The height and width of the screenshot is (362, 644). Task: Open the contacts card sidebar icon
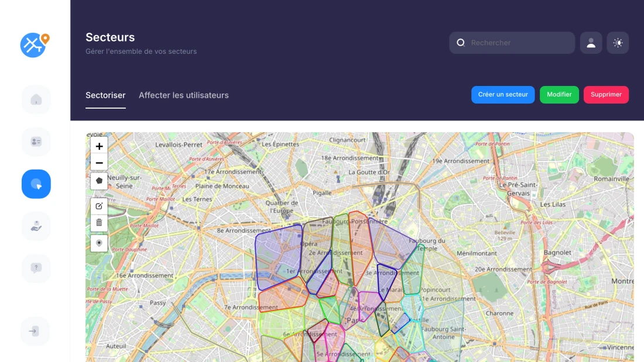(36, 142)
